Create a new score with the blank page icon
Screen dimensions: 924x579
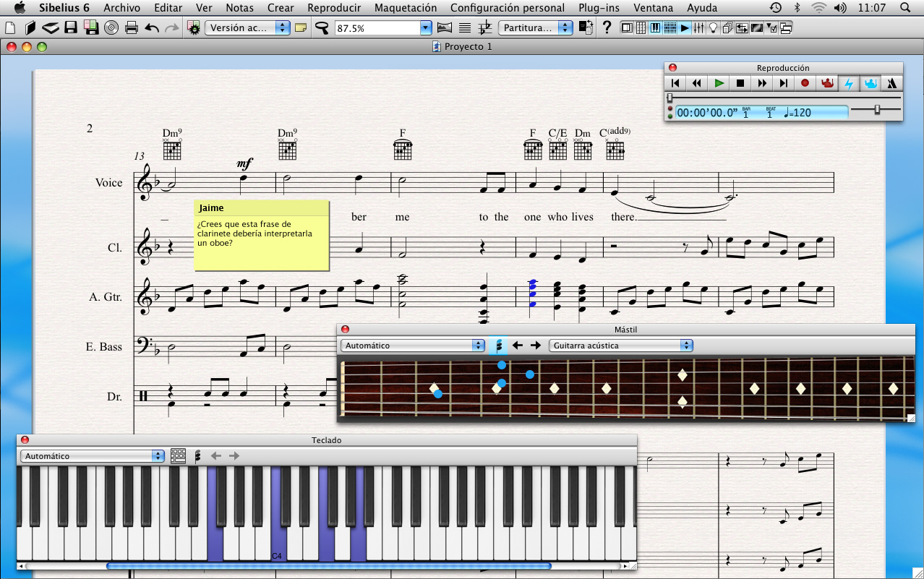pos(10,28)
